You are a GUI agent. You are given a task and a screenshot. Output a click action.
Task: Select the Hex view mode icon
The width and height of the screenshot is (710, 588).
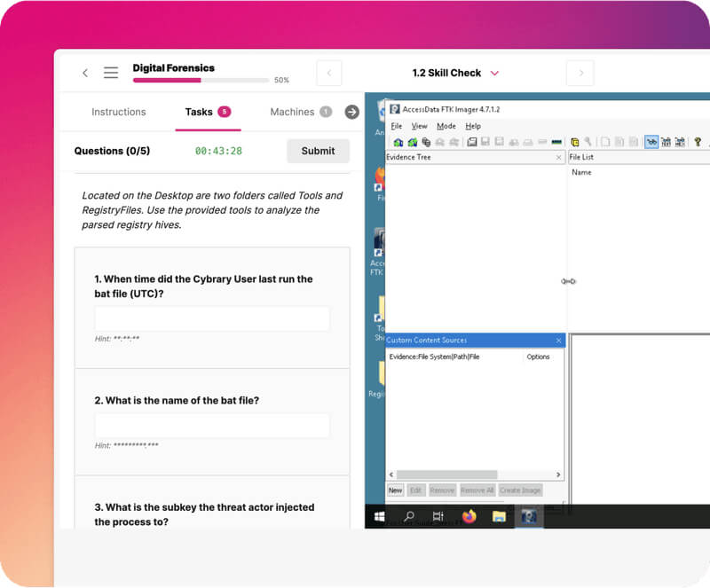(x=680, y=142)
